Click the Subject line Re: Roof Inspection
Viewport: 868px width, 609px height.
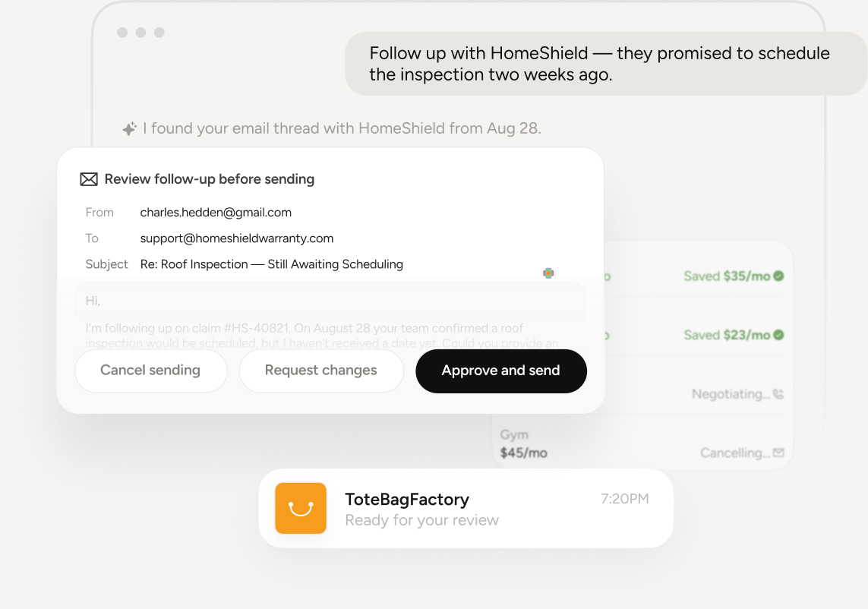point(272,265)
